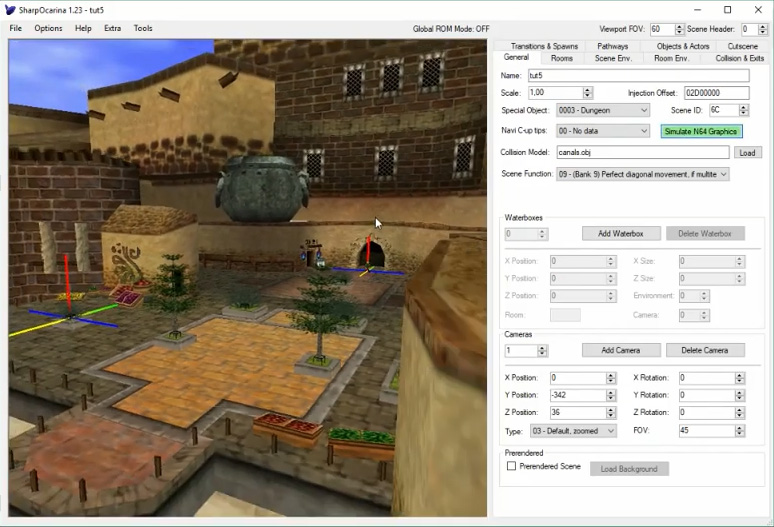
Task: Click the camera X Rotation field
Action: [x=707, y=377]
